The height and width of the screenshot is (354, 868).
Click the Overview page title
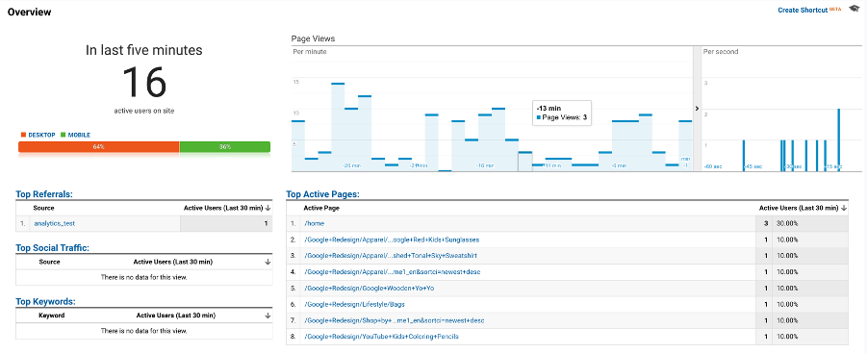point(29,13)
